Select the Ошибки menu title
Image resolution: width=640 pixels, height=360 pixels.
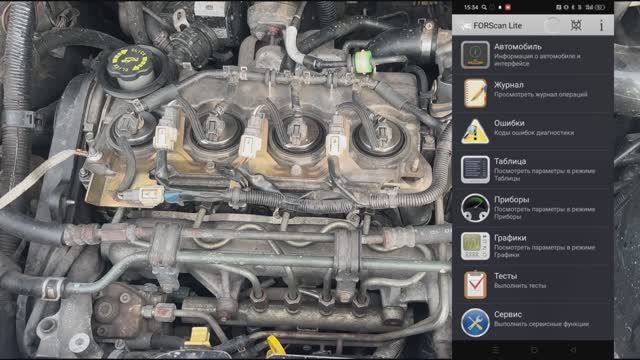[509, 123]
